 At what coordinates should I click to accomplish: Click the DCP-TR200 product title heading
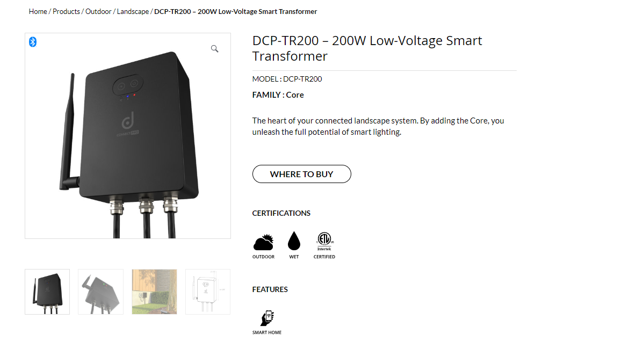[367, 48]
